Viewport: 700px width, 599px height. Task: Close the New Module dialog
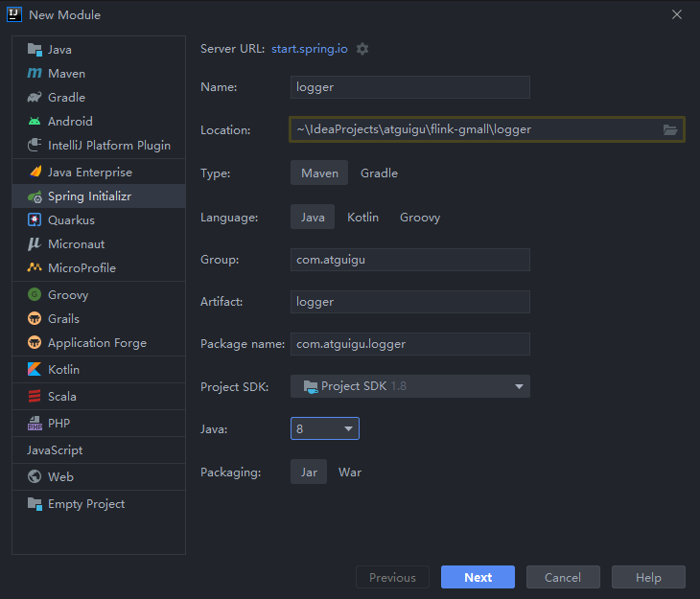pos(677,14)
